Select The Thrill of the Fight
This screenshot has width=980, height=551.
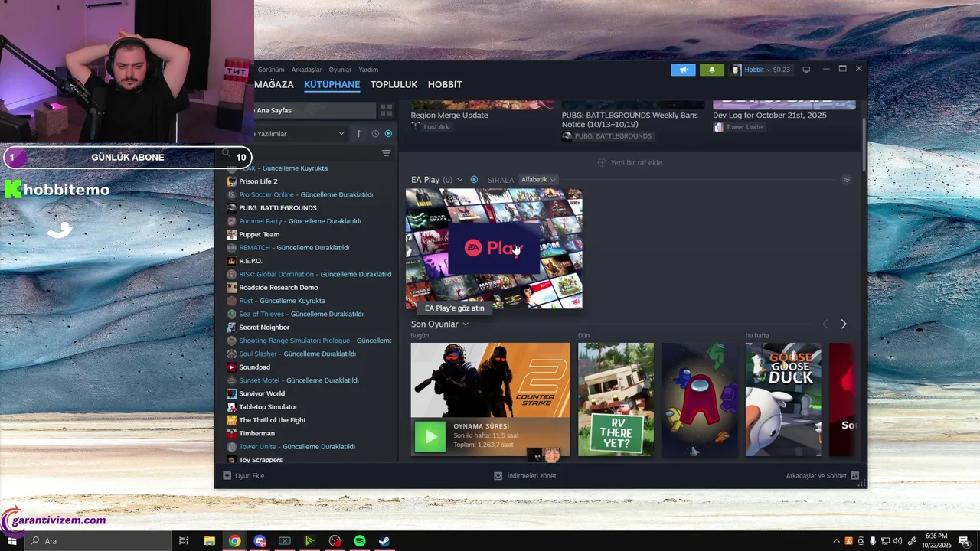click(272, 420)
